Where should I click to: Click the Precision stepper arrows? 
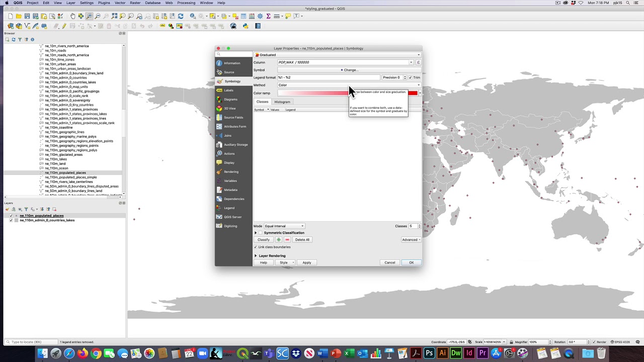click(405, 77)
